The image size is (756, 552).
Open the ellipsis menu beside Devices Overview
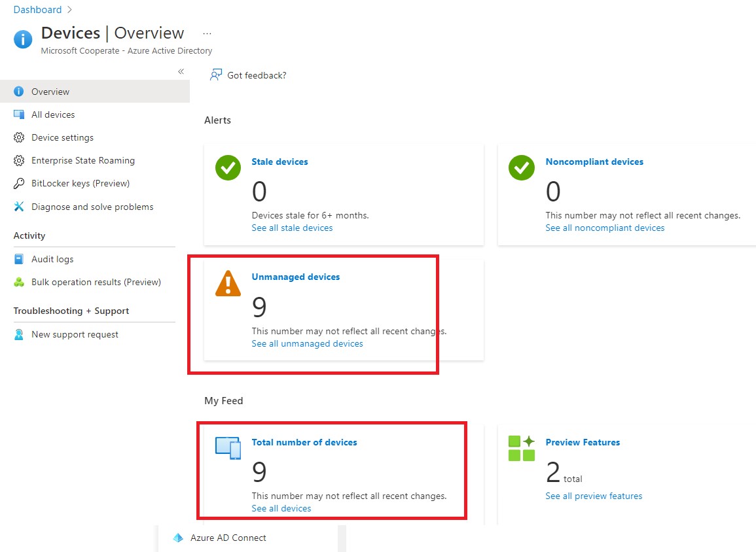click(x=207, y=33)
